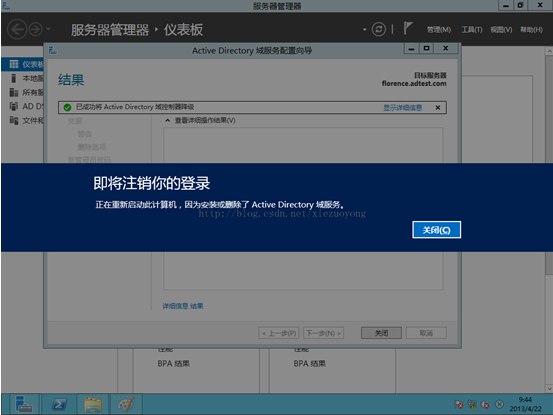553x415 pixels.
Task: Select the 删除选项 wizard step
Action: point(92,147)
